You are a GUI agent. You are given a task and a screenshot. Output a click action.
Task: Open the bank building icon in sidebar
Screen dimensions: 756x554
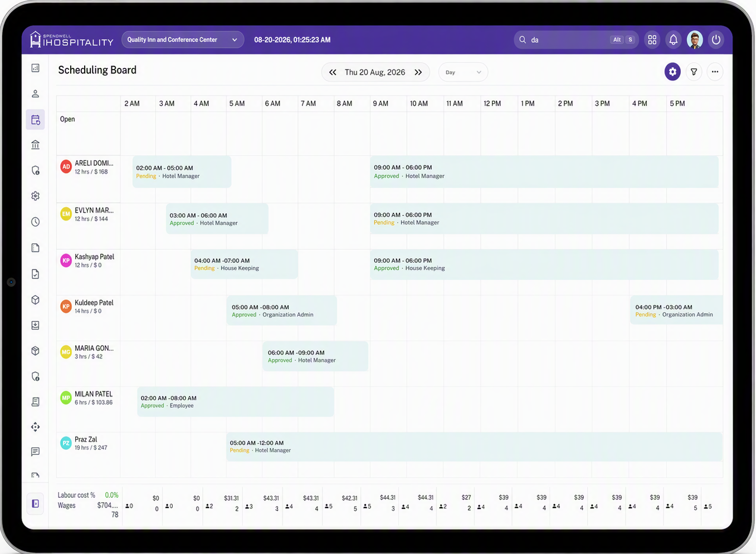pyautogui.click(x=36, y=145)
